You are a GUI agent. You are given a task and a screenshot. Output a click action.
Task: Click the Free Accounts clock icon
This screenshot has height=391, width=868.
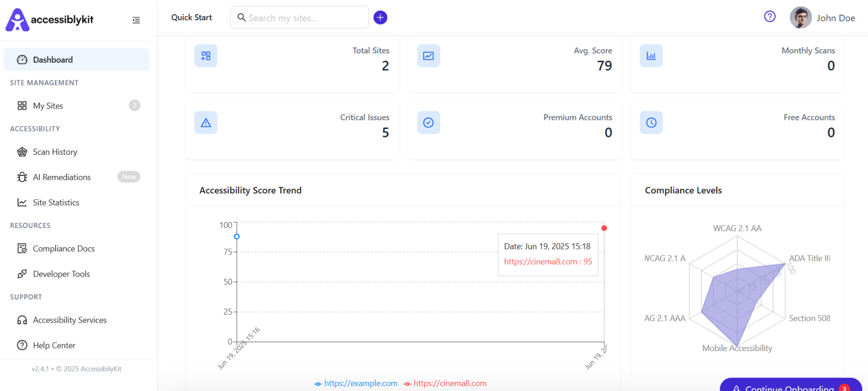[651, 122]
